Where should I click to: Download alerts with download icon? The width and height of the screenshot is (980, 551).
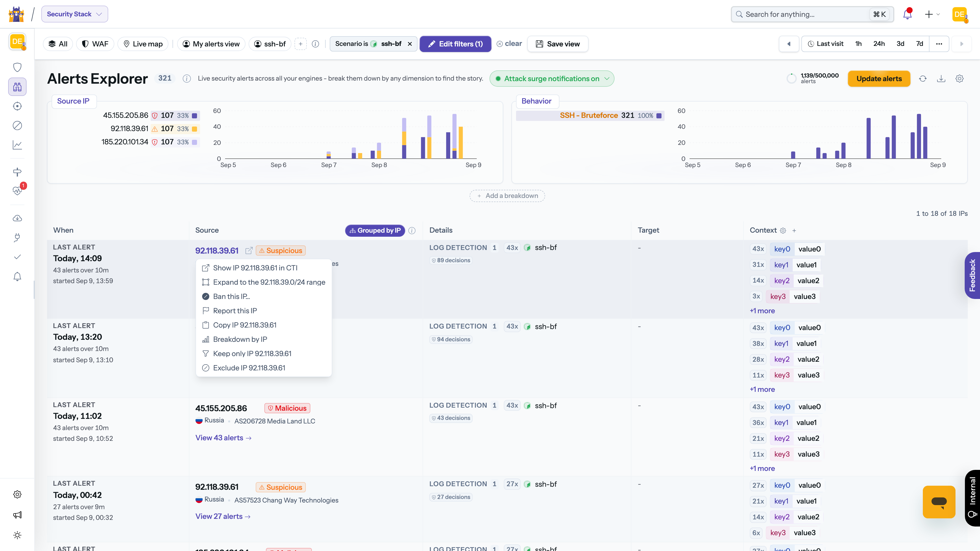pyautogui.click(x=941, y=79)
